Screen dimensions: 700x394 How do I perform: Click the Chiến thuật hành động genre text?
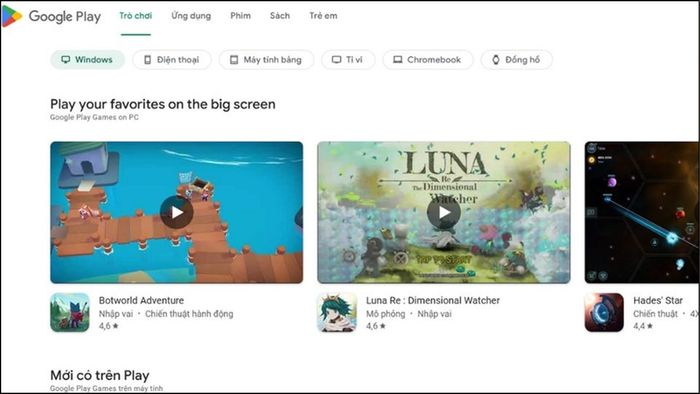189,314
